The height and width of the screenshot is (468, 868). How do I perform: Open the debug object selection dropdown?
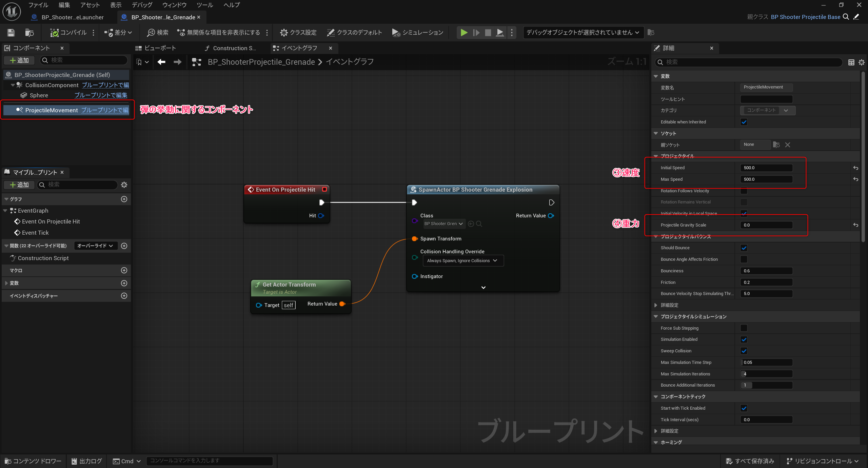pyautogui.click(x=583, y=33)
